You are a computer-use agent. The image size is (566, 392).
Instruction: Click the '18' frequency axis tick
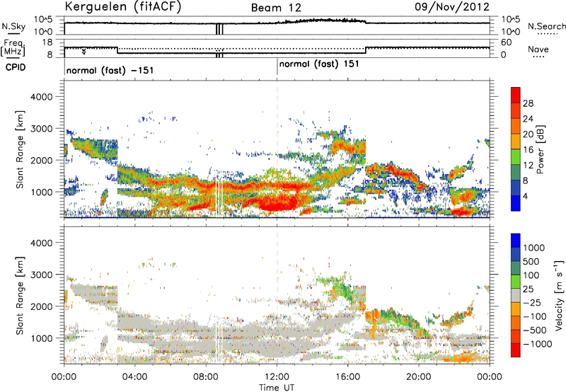[47, 42]
